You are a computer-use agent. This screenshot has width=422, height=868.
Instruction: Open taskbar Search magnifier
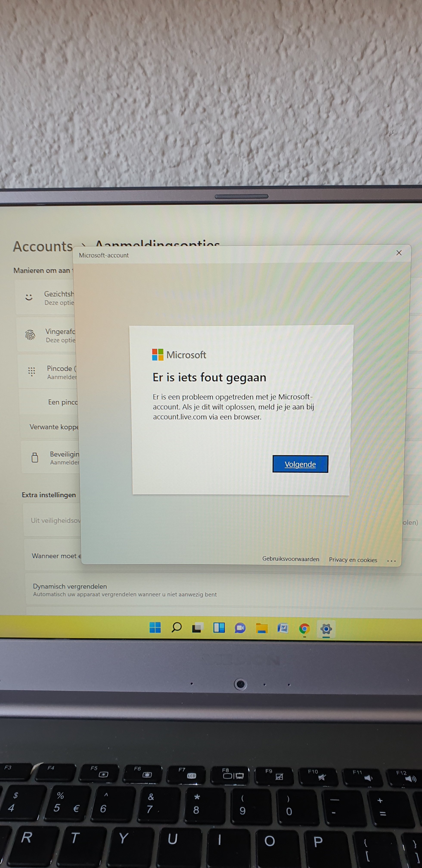(x=176, y=627)
